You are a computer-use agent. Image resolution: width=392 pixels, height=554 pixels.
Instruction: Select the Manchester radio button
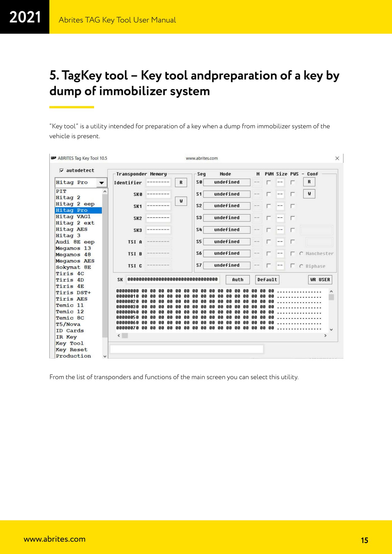tap(301, 253)
